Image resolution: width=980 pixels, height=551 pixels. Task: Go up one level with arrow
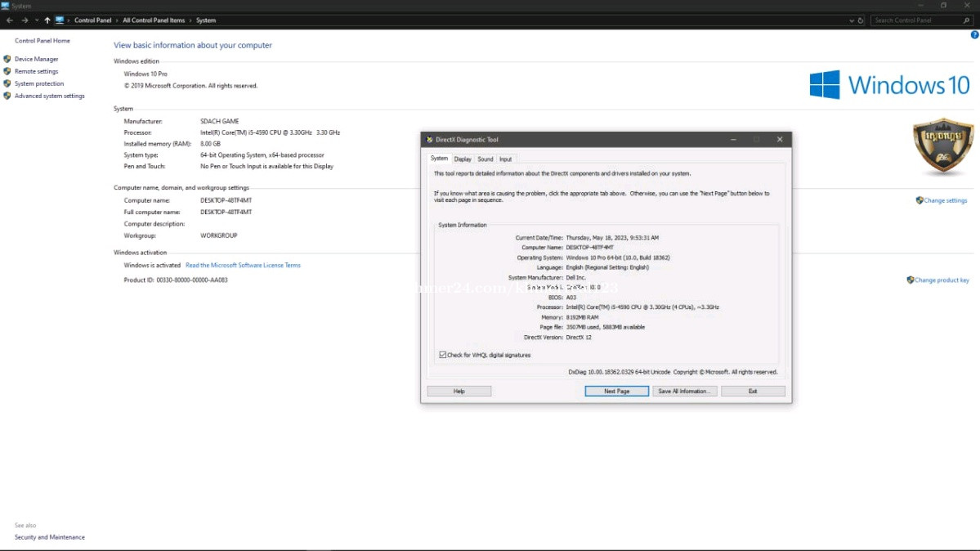tap(47, 20)
